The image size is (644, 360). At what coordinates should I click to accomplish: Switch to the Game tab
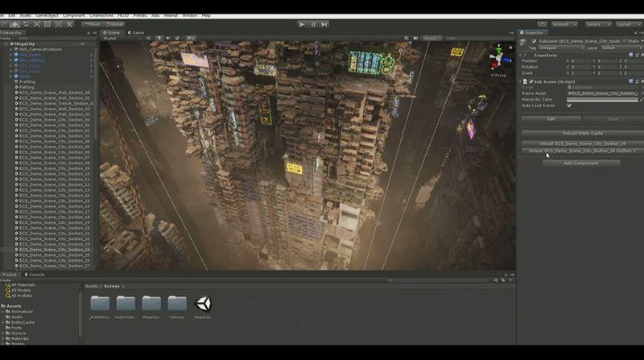(136, 33)
